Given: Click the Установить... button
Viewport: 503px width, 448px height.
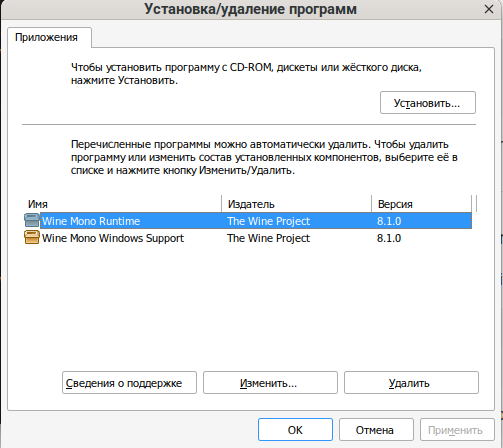Looking at the screenshot, I should (428, 103).
